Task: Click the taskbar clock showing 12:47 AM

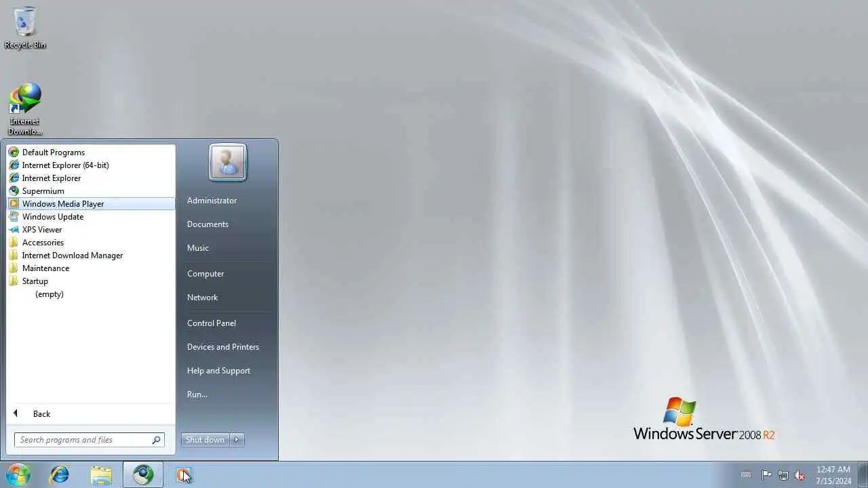Action: point(833,475)
